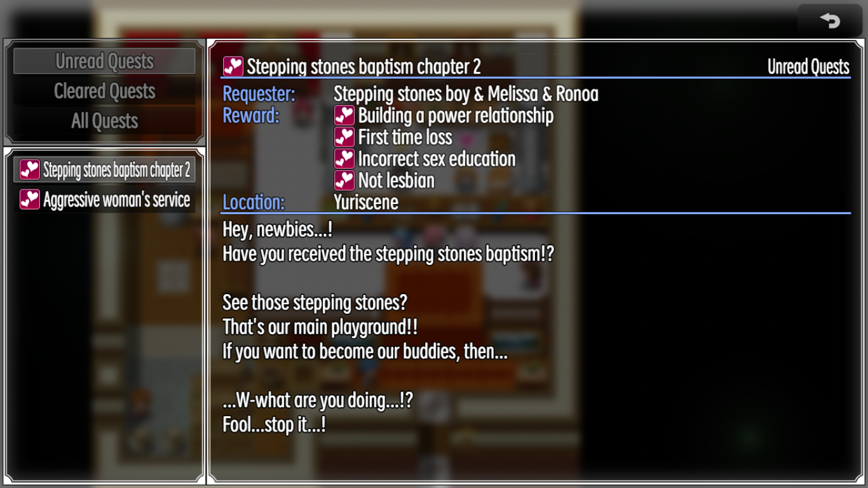The image size is (868, 488).
Task: Click the quest description starting Hey, newbies
Action: point(388,327)
